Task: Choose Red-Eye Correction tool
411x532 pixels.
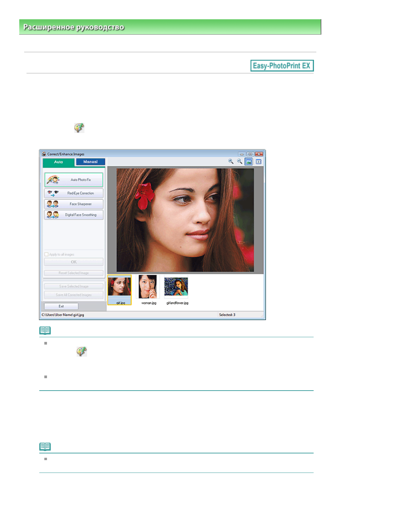Action: pos(74,193)
